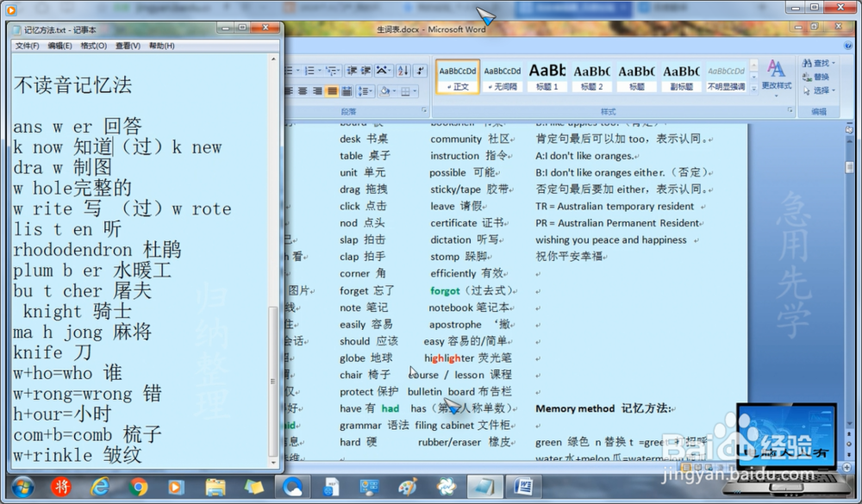The width and height of the screenshot is (862, 504).
Task: Click the word "forgot" in the Word document
Action: [x=445, y=290]
